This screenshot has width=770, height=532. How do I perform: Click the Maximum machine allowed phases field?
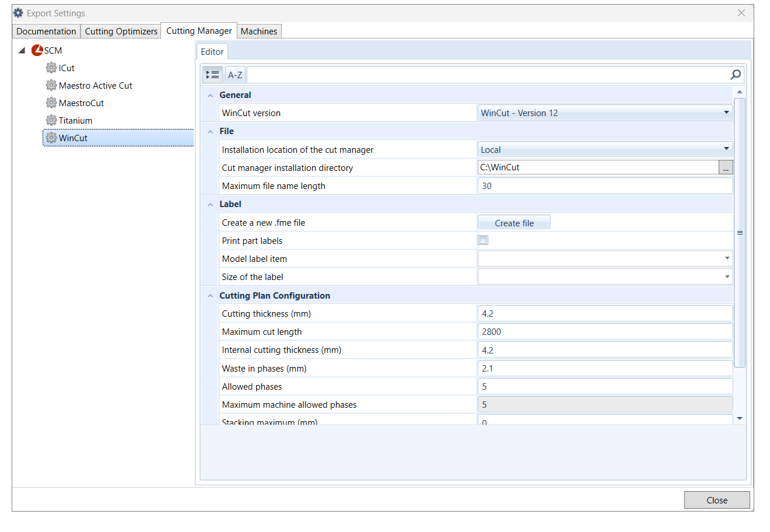605,404
